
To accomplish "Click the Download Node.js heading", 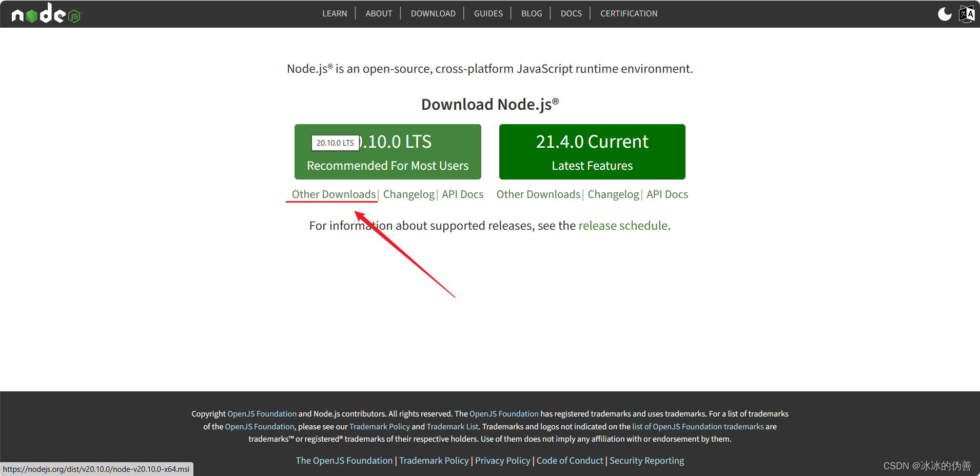I will pyautogui.click(x=490, y=104).
